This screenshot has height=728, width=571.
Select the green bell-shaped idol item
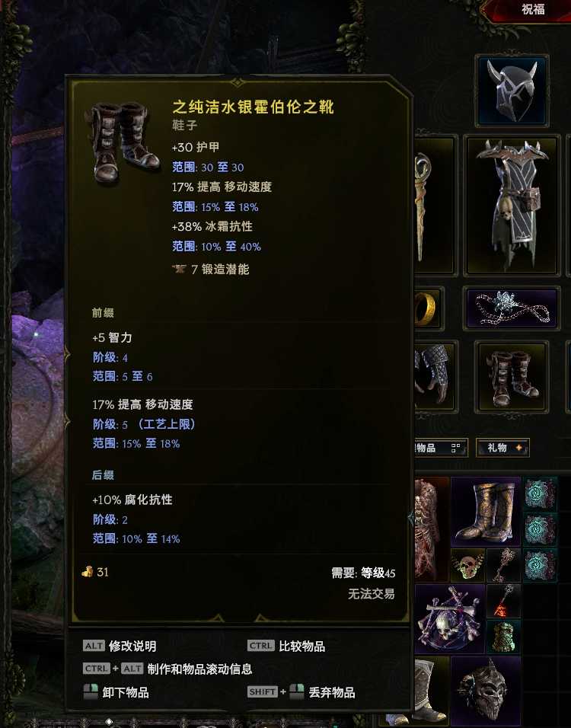click(504, 637)
